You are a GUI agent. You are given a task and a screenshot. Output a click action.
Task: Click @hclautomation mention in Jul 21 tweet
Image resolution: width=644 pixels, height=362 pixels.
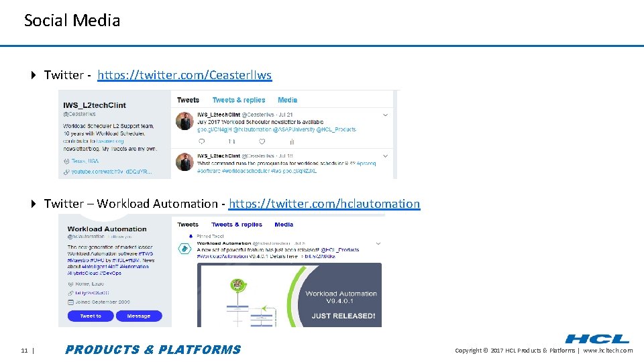point(252,129)
